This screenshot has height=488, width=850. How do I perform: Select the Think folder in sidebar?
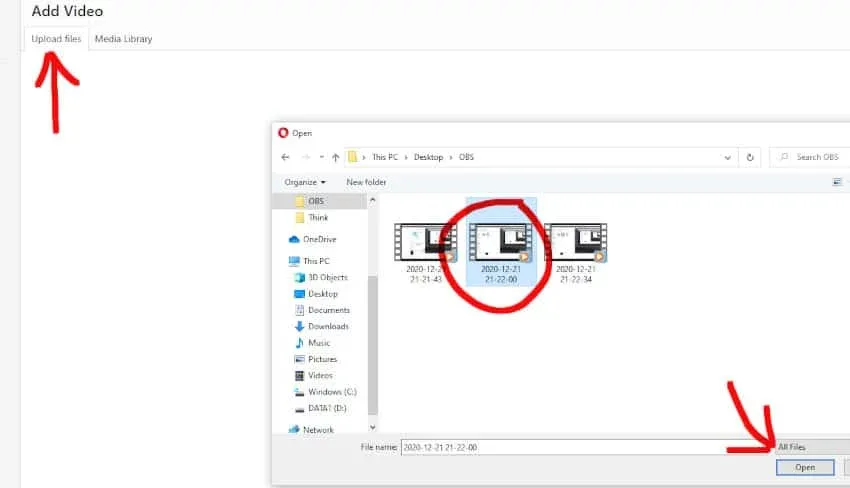(320, 217)
